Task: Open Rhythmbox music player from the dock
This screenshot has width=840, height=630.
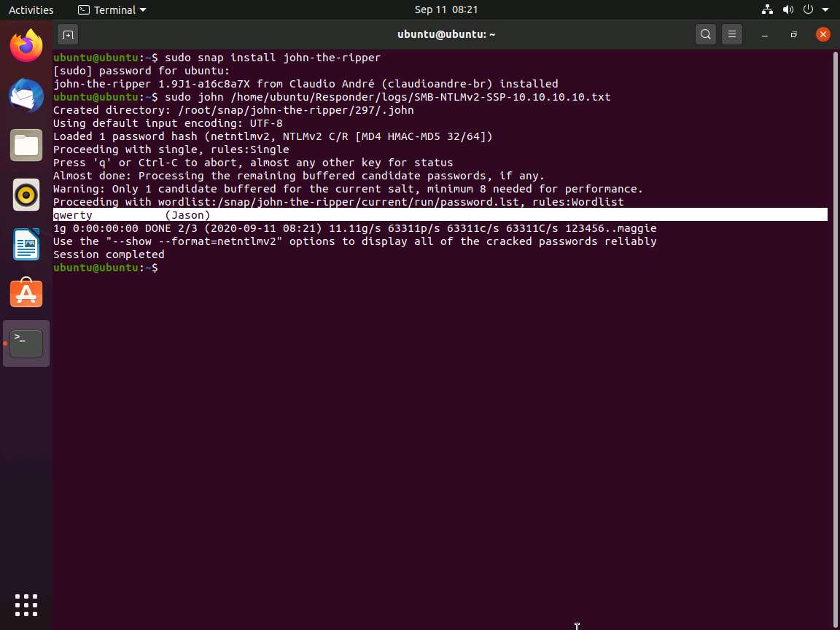Action: (x=26, y=195)
